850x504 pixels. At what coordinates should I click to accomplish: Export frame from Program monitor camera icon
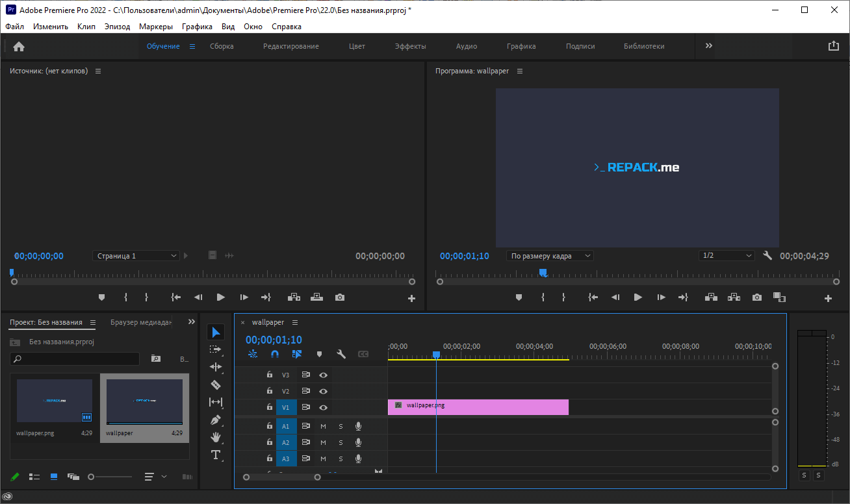(757, 297)
